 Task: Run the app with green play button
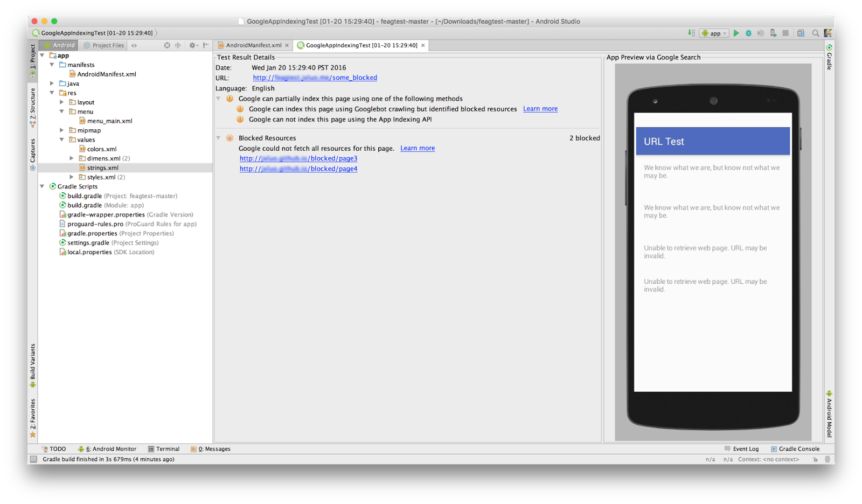[x=736, y=33]
